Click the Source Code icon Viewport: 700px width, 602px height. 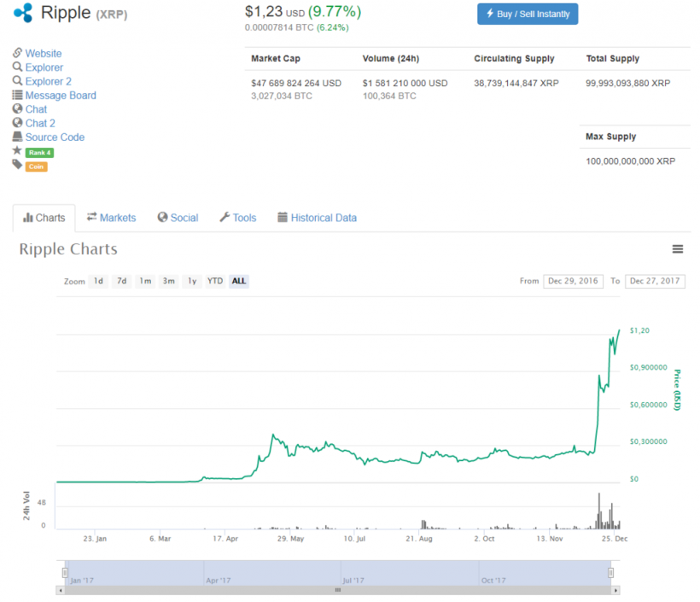tap(18, 137)
